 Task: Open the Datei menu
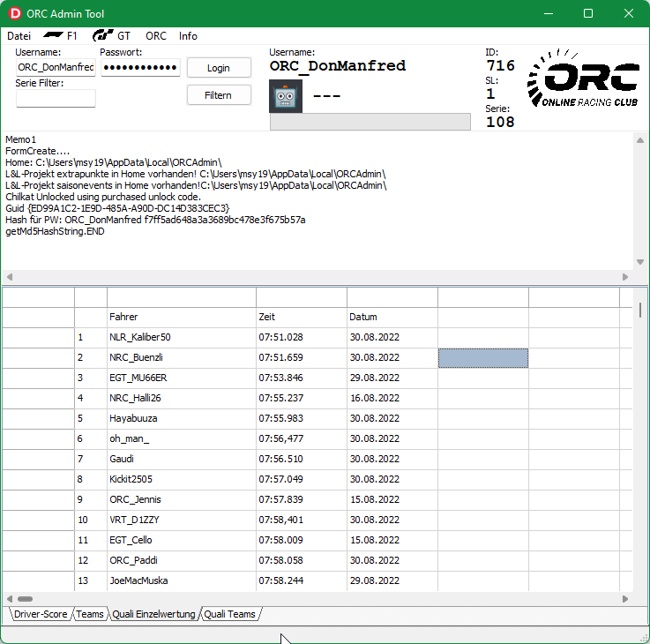pyautogui.click(x=19, y=36)
